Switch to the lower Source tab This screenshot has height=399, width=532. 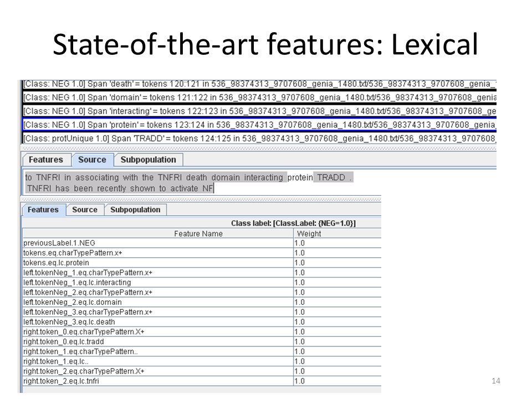click(x=85, y=209)
